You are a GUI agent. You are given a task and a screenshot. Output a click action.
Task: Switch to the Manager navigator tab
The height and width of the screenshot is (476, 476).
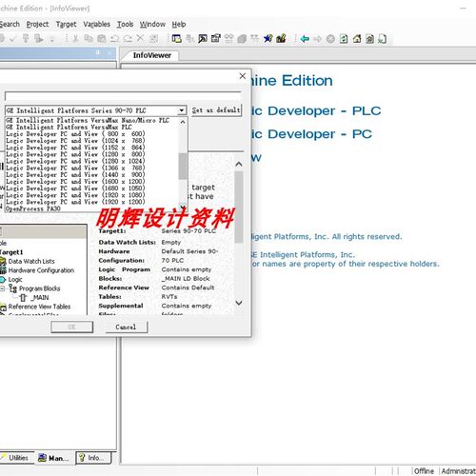(x=54, y=458)
